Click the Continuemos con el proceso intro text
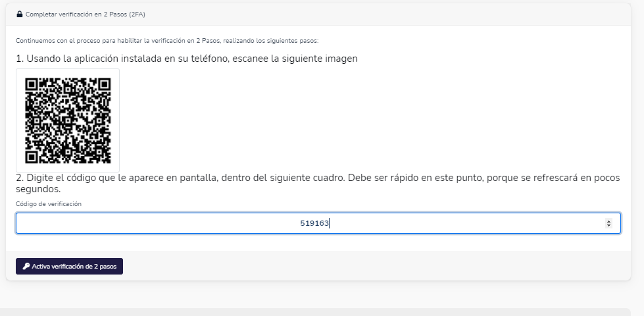This screenshot has width=644, height=316. click(x=167, y=41)
